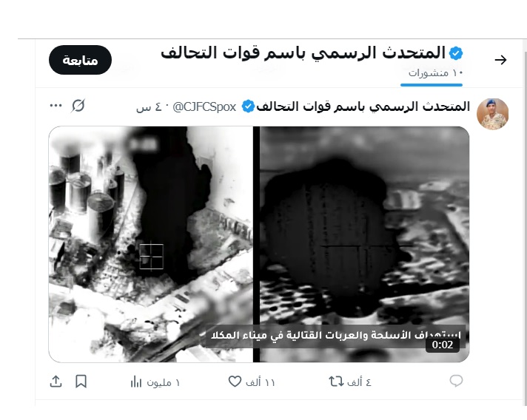Open the reply comment icon
The height and width of the screenshot is (420, 527).
[456, 381]
